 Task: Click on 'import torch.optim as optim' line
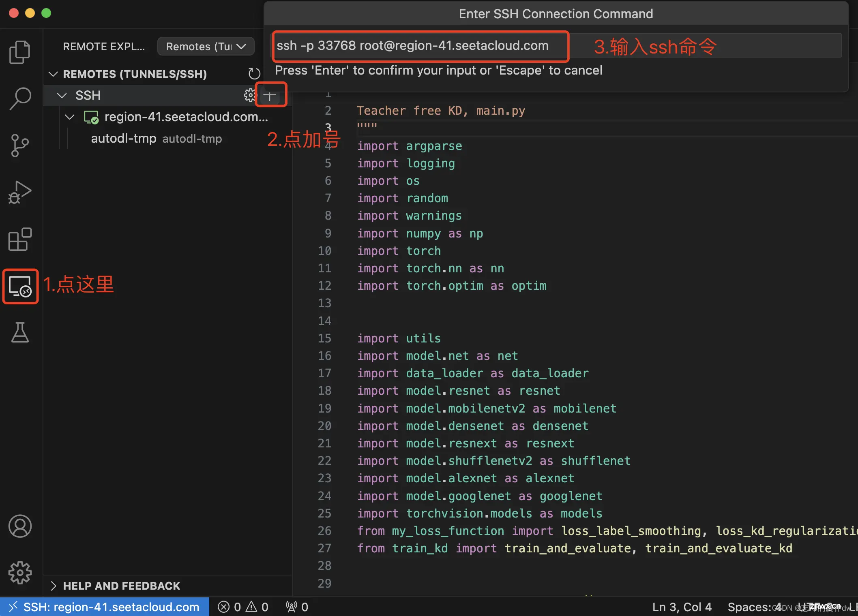coord(451,286)
